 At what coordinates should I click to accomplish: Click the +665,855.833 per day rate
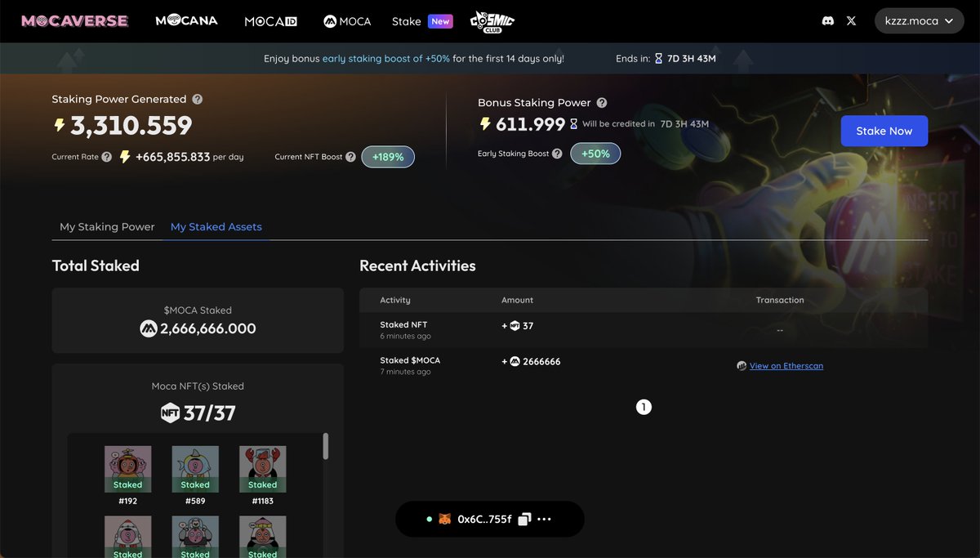point(189,157)
